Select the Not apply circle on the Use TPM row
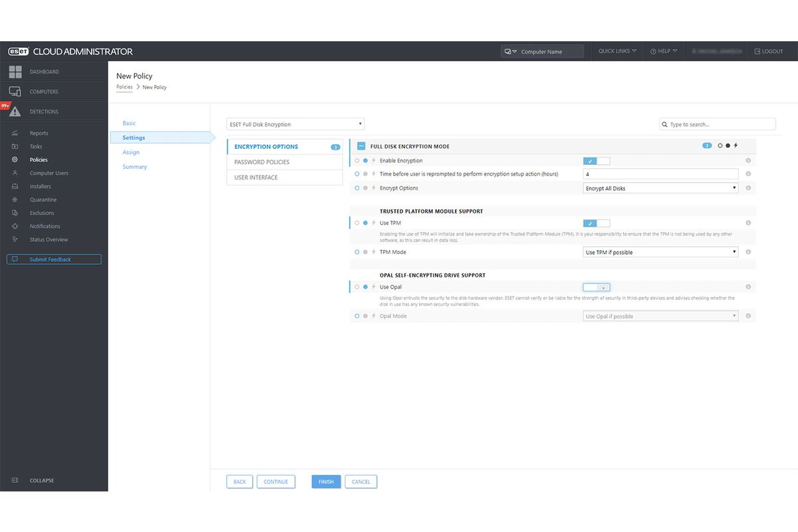The image size is (798, 532). (357, 223)
